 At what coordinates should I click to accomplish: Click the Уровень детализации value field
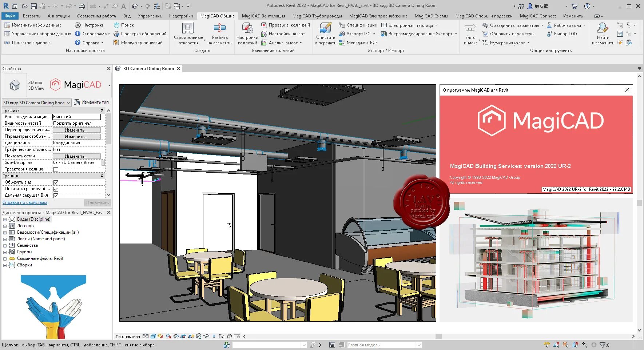(76, 117)
